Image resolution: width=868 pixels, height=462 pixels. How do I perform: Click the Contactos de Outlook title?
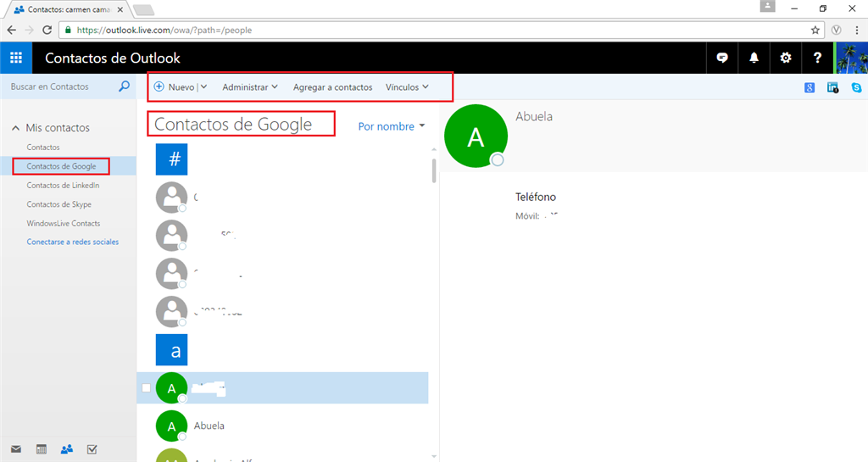(x=113, y=58)
